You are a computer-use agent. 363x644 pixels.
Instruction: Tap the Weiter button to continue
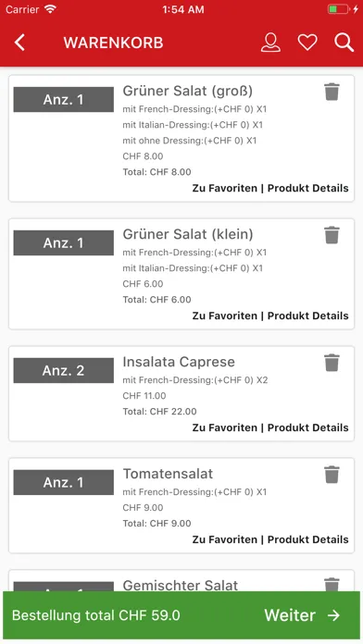[302, 614]
